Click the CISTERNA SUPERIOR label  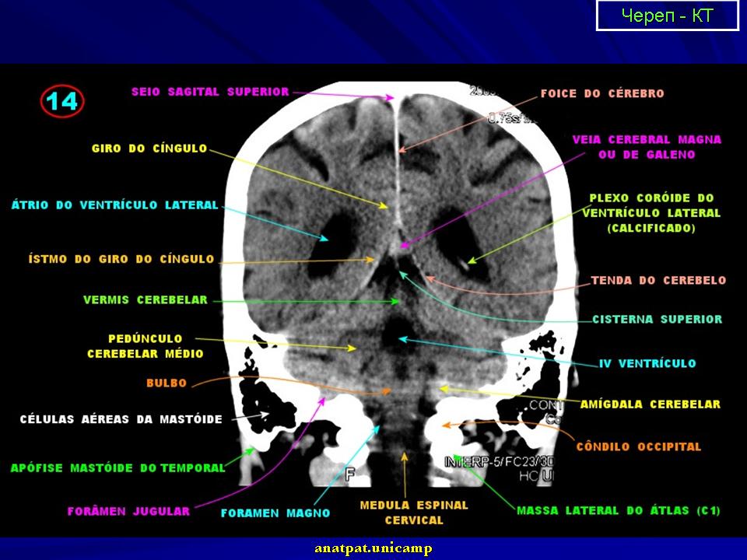point(657,319)
